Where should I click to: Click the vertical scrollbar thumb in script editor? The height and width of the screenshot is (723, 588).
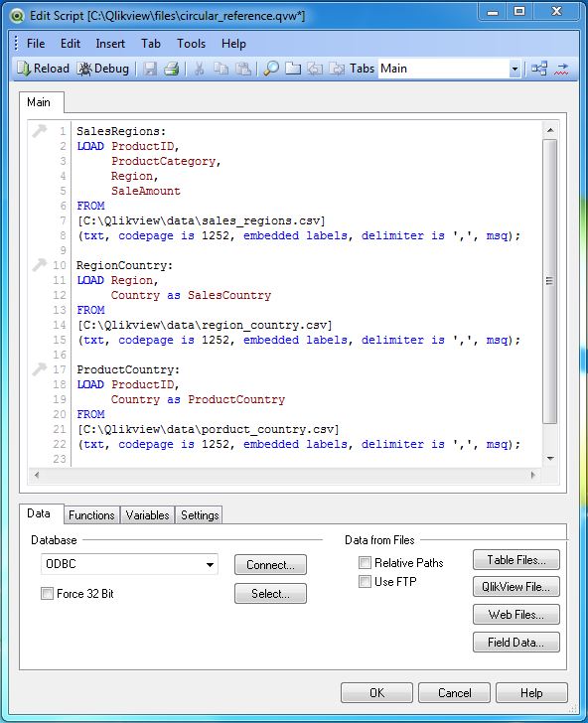(x=549, y=281)
